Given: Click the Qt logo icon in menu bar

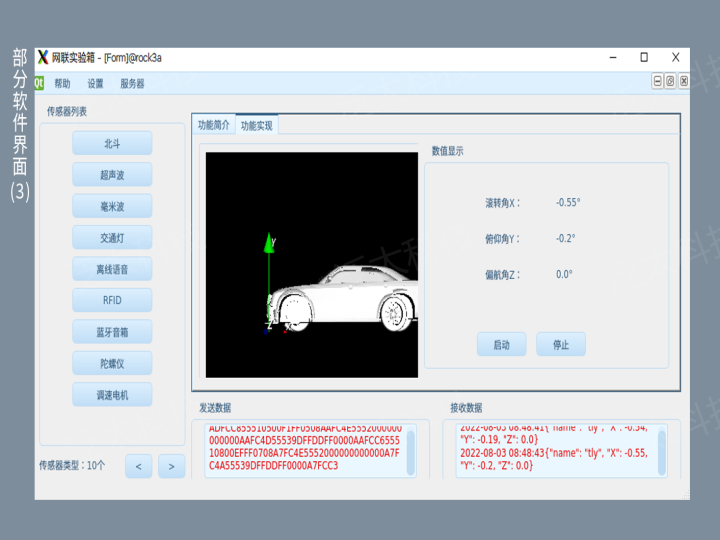Looking at the screenshot, I should point(40,83).
